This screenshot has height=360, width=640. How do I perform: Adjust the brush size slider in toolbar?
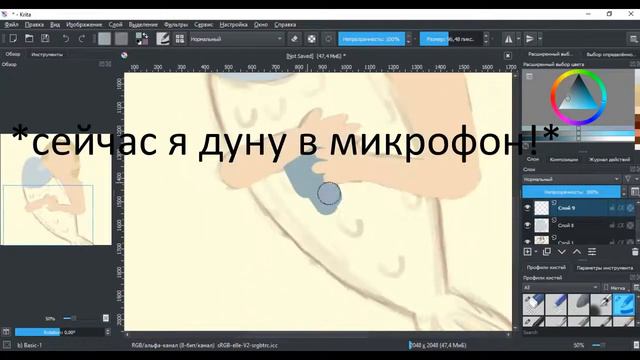[451, 39]
